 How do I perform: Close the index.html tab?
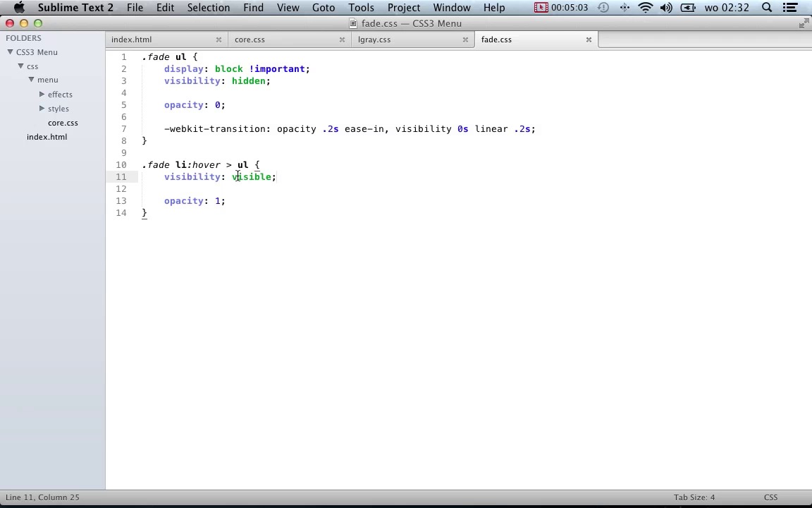click(x=219, y=40)
